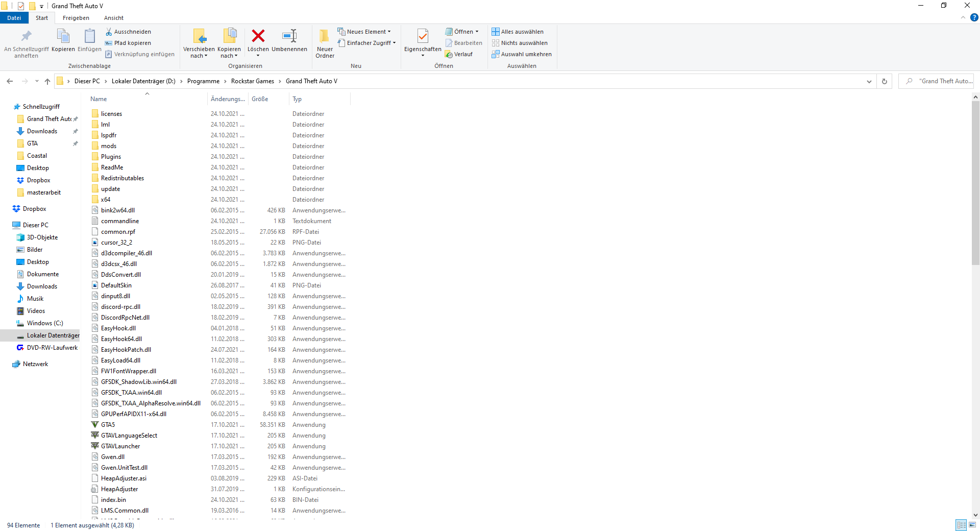Screen dimensions: 980x531
Task: Sort by the Typ column header
Action: [x=320, y=99]
